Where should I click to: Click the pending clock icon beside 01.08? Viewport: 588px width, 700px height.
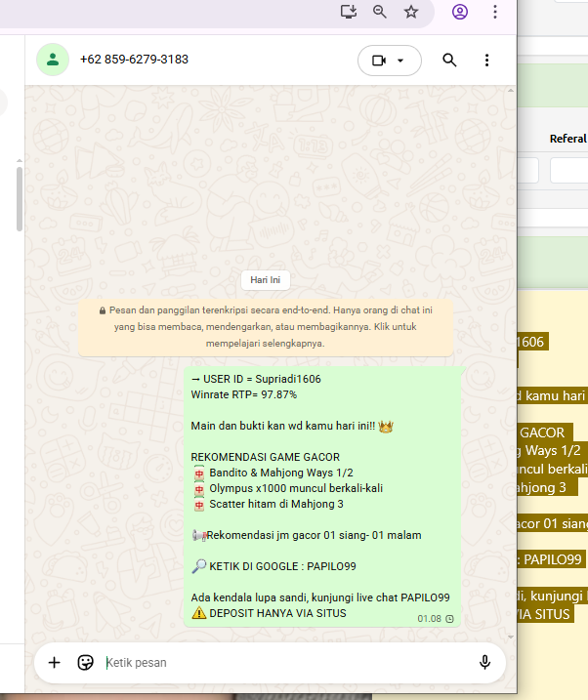(449, 619)
